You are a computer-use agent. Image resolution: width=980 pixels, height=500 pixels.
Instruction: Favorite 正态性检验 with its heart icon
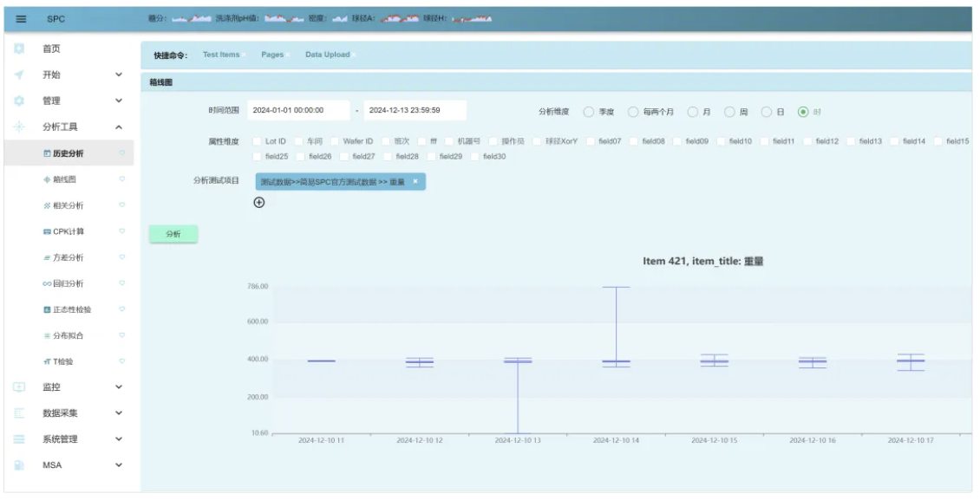pyautogui.click(x=122, y=309)
